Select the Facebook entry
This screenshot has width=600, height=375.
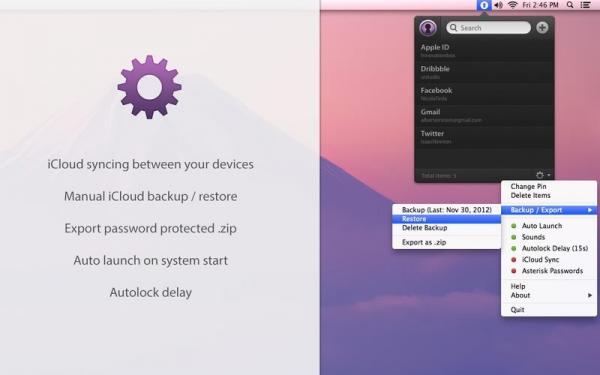click(484, 94)
